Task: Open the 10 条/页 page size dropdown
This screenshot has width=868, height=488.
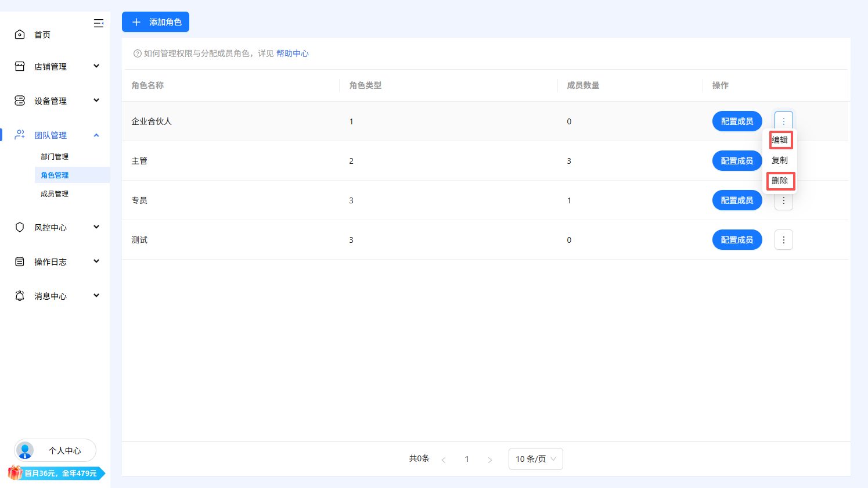Action: (535, 459)
